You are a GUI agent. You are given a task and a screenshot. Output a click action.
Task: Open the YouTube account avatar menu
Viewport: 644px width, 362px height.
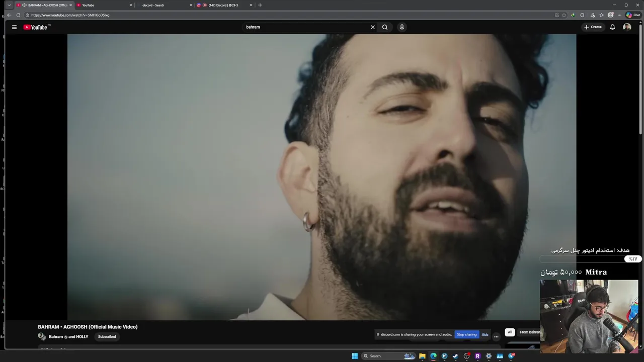627,27
